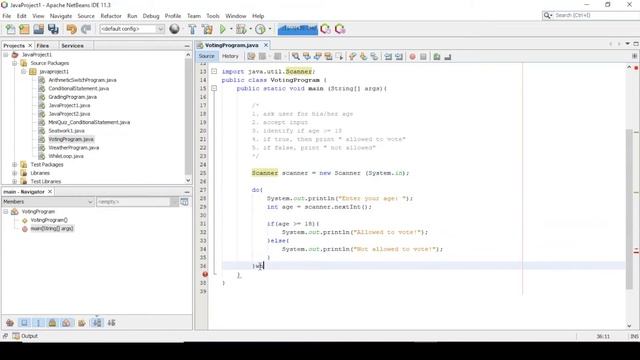This screenshot has height=360, width=640.
Task: Click the Debug Project toolbar icon
Action: 241,29
